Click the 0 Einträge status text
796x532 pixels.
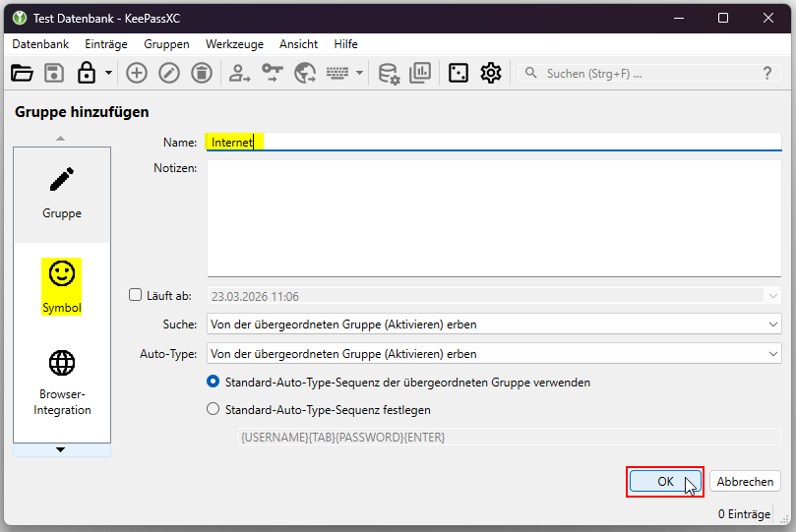(744, 513)
